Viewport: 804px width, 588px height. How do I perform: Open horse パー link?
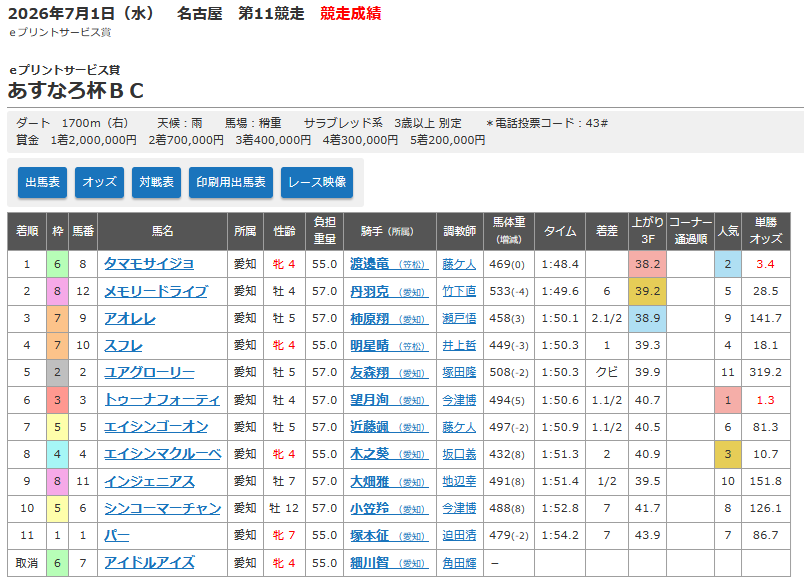[116, 536]
